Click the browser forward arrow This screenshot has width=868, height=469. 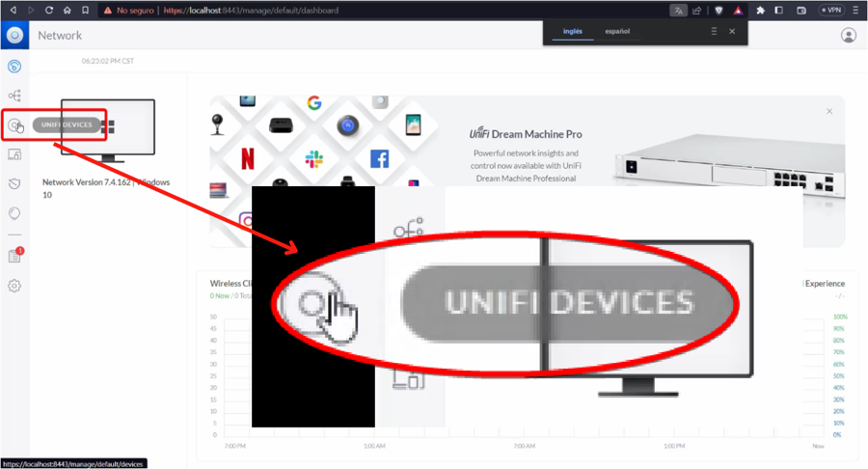coord(31,10)
